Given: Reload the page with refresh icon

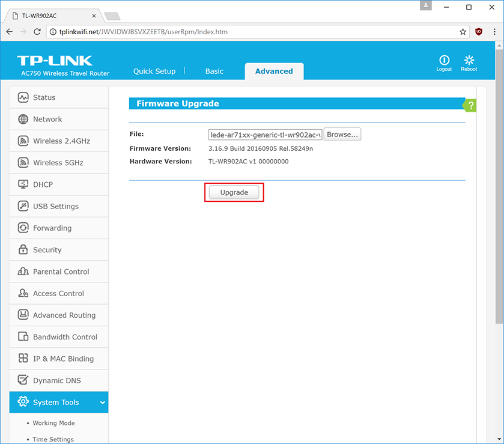Looking at the screenshot, I should (x=37, y=32).
